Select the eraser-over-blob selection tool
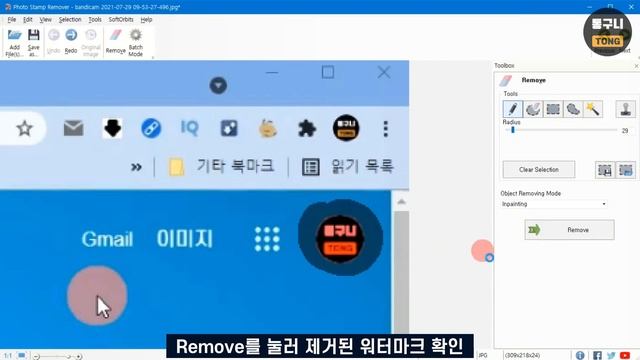Image resolution: width=640 pixels, height=360 pixels. point(533,109)
